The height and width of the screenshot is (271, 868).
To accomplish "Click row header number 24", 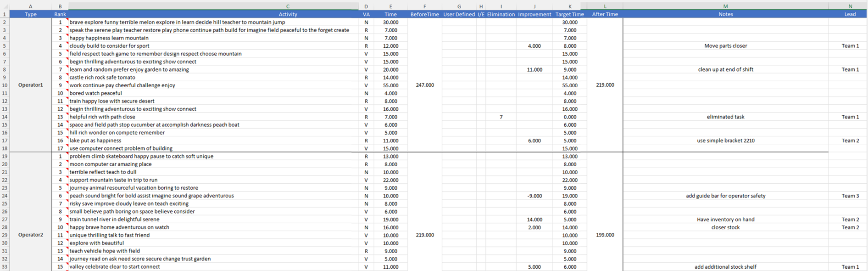I will [x=5, y=196].
